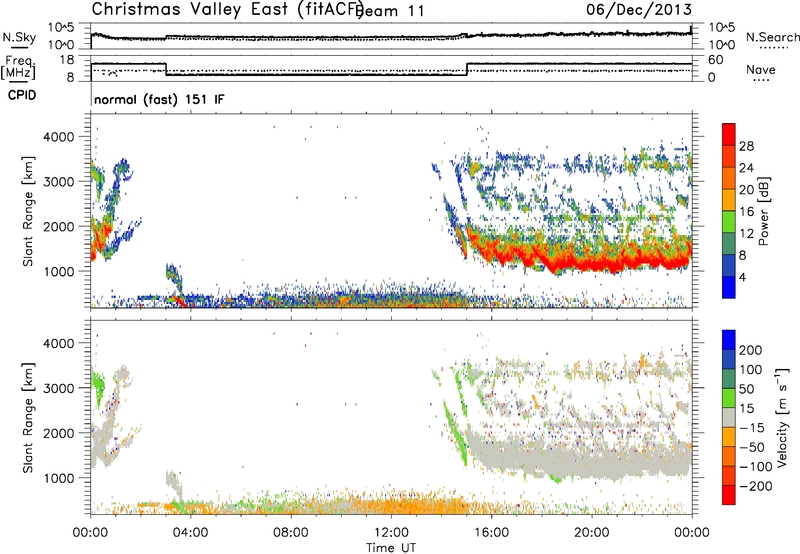
Task: Click the 'normal (fast) 151 IF' text
Action: (159, 99)
